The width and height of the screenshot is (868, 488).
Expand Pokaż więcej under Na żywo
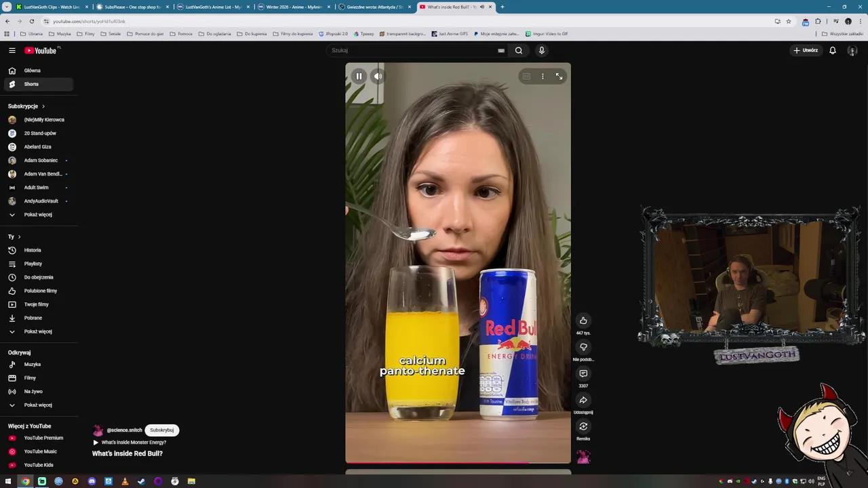click(38, 405)
